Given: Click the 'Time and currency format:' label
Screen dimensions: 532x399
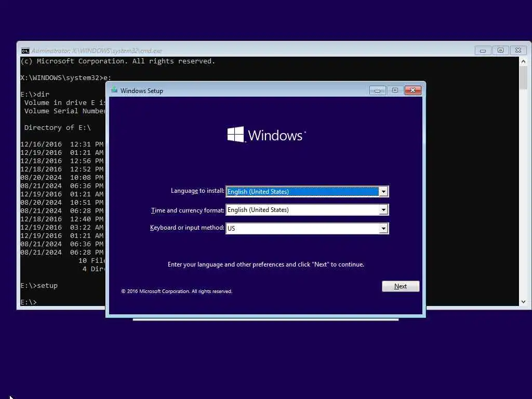Looking at the screenshot, I should coord(188,210).
